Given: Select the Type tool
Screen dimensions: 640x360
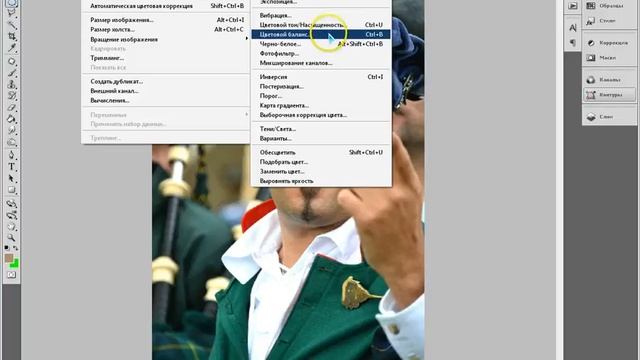Looking at the screenshot, I should tap(11, 167).
